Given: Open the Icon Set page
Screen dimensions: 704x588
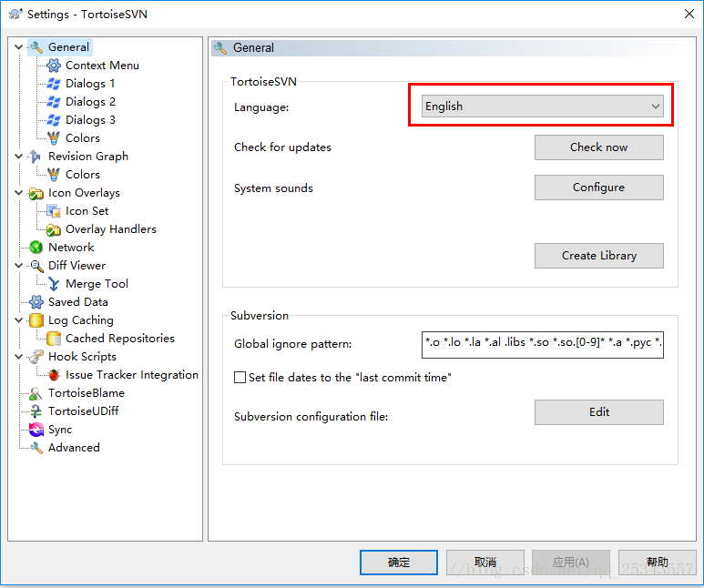Looking at the screenshot, I should tap(87, 211).
